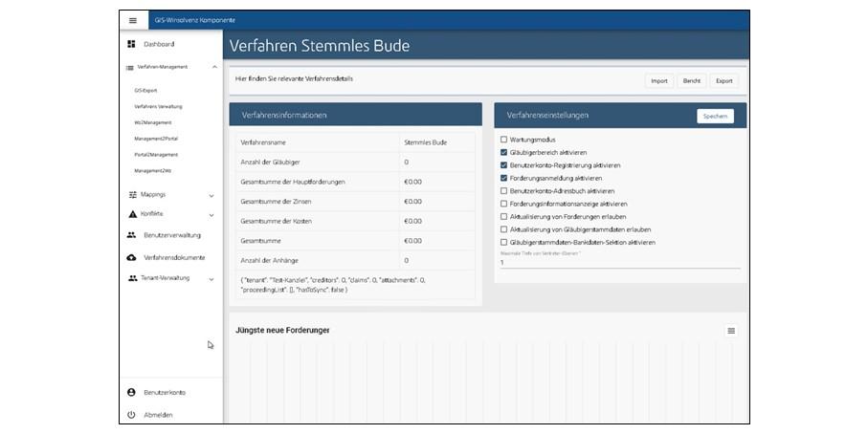Click the Speichern button
Image resolution: width=868 pixels, height=434 pixels.
pos(715,116)
